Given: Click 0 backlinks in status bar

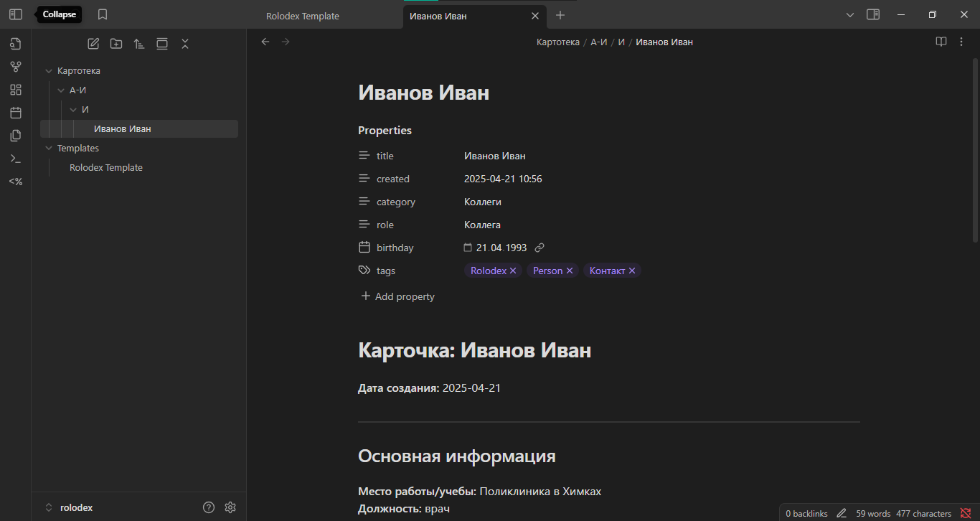Looking at the screenshot, I should click(x=806, y=514).
